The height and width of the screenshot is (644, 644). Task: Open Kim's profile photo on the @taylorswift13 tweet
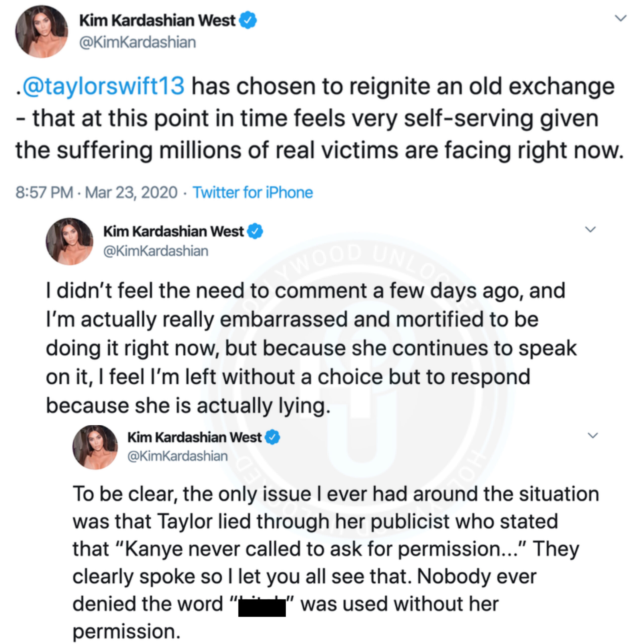pos(42,32)
